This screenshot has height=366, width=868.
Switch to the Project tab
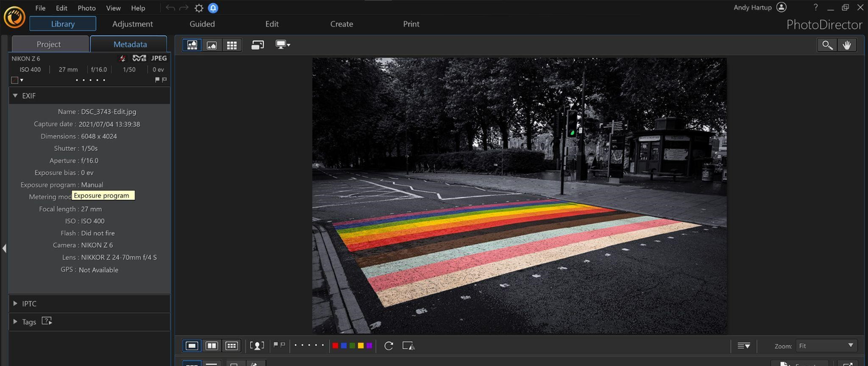click(x=49, y=44)
